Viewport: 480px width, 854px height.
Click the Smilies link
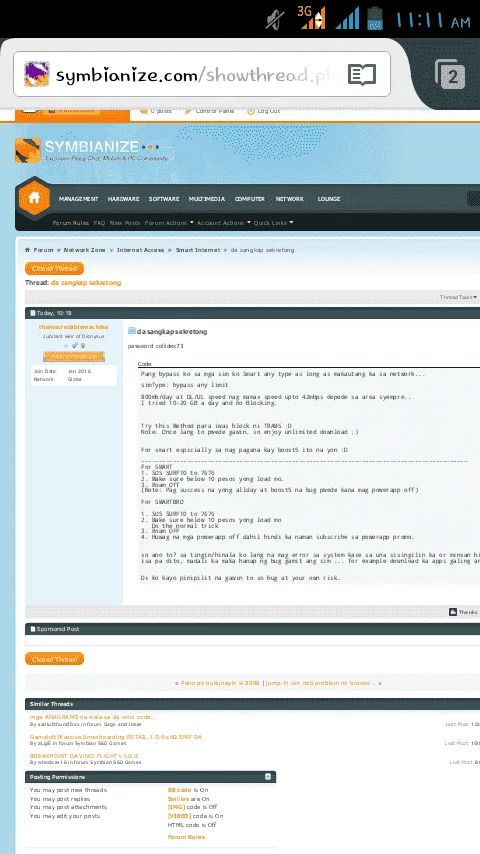coord(178,799)
